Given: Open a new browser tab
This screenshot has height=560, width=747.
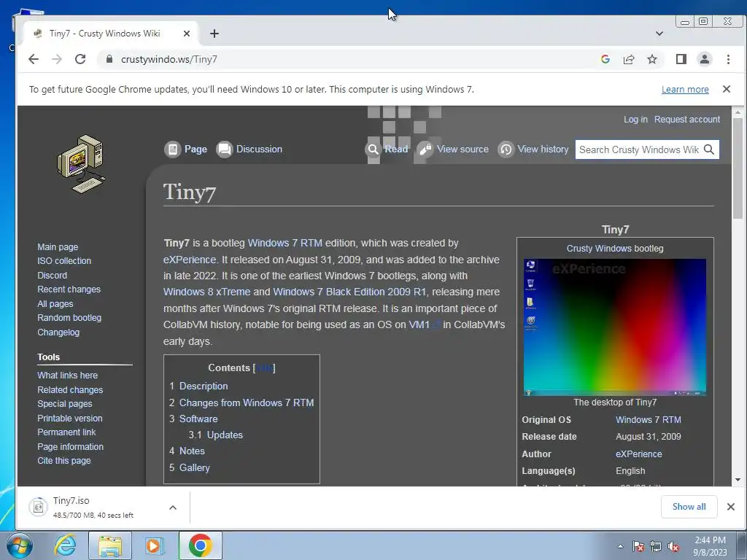Looking at the screenshot, I should click(214, 34).
